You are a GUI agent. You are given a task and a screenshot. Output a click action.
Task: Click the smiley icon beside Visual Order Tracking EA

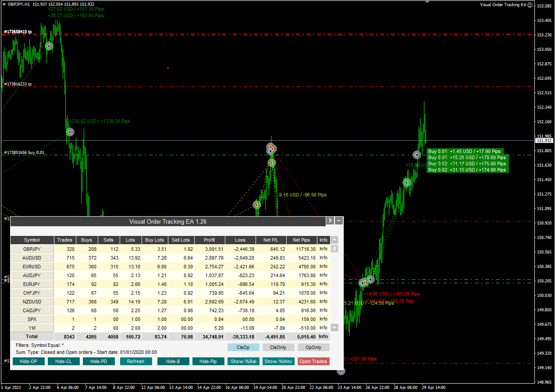[x=530, y=5]
